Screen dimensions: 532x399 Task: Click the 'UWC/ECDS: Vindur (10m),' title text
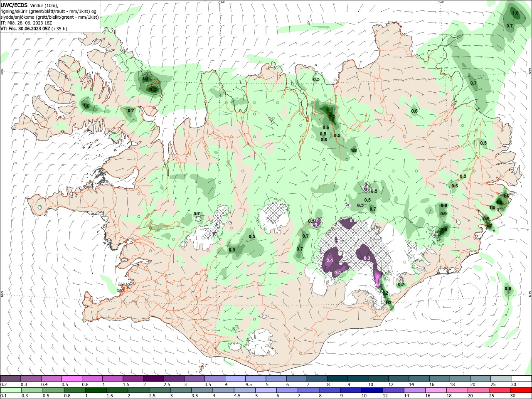[x=30, y=5]
